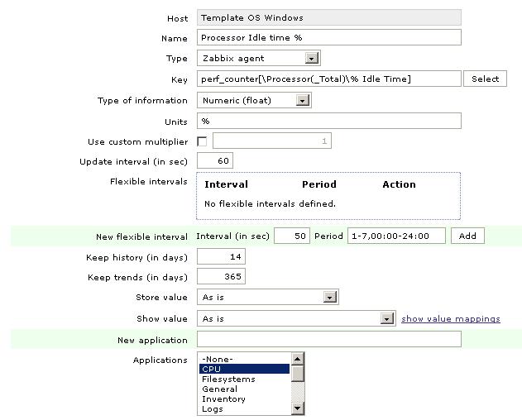522x420 pixels.
Task: Select CPU in the Applications list
Action: click(x=244, y=370)
